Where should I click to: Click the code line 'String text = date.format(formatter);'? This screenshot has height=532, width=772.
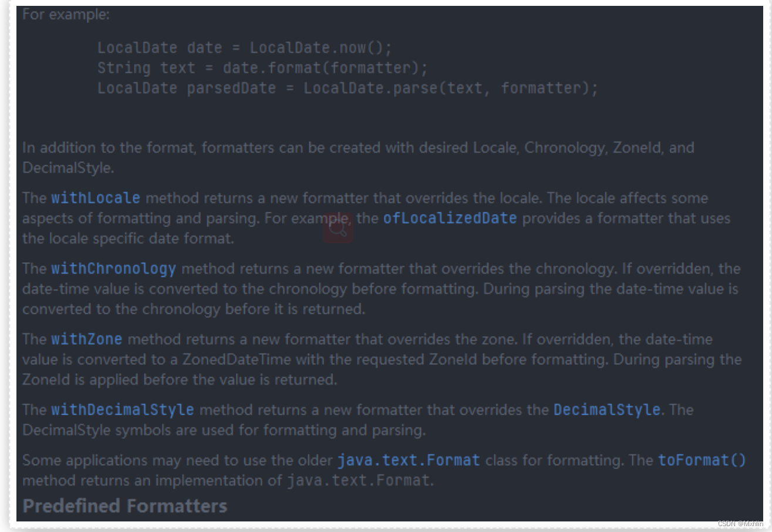point(263,68)
